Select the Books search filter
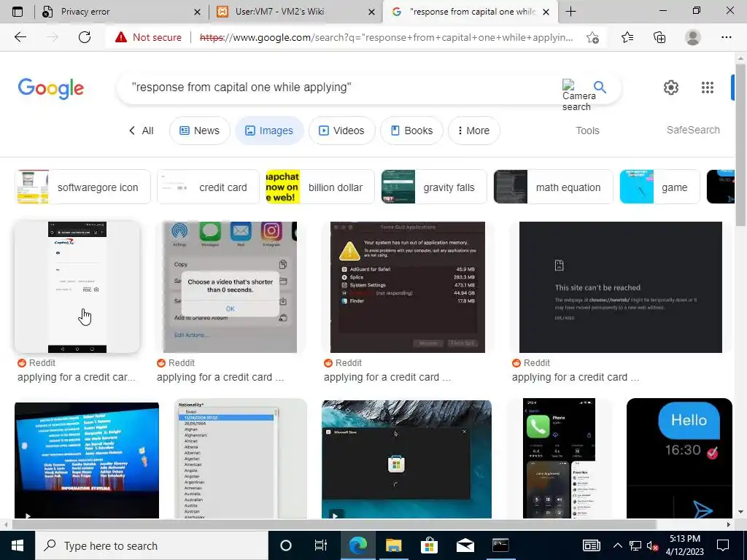 [411, 131]
